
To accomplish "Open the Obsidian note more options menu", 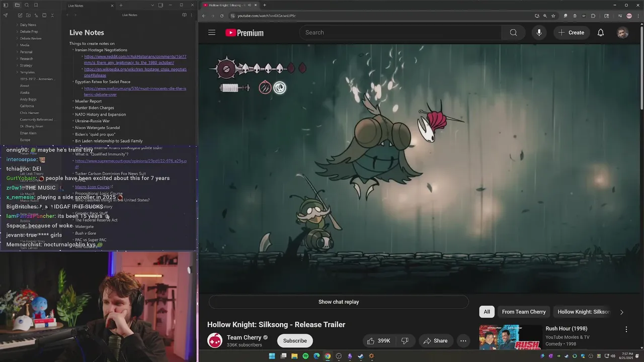I will [x=191, y=15].
